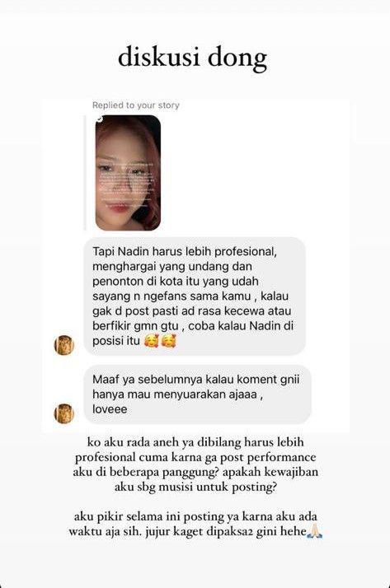Image resolution: width=390 pixels, height=588 pixels.
Task: Click the 'jujur kaget dipaksa2 gini hehe' line
Action: [227, 531]
